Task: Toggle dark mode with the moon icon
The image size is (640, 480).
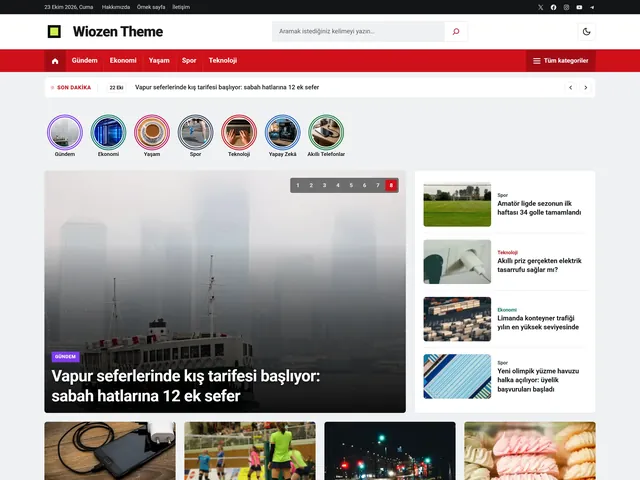Action: [587, 31]
